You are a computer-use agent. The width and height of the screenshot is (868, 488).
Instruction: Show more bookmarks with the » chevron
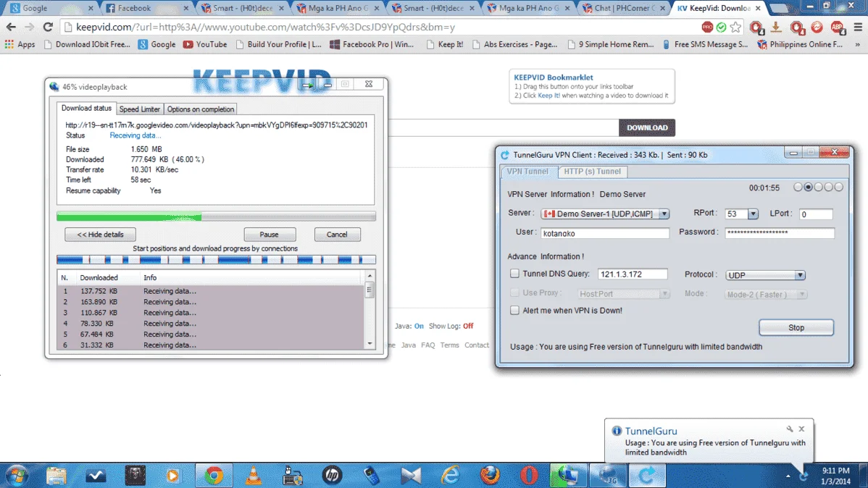pos(857,44)
